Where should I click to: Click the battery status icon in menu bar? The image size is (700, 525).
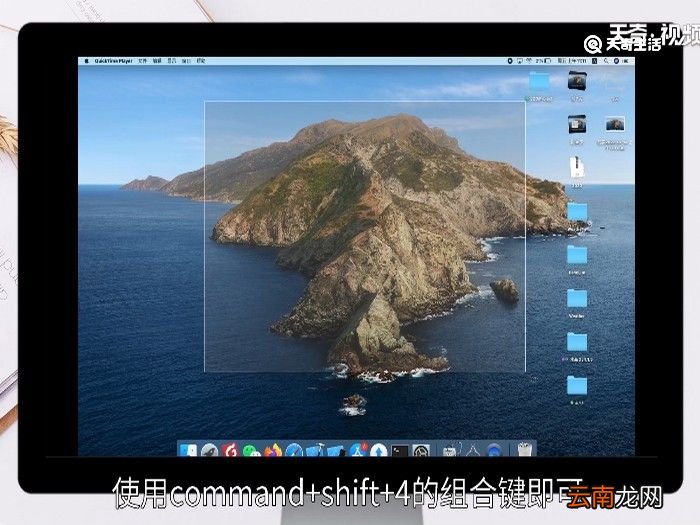(x=547, y=61)
